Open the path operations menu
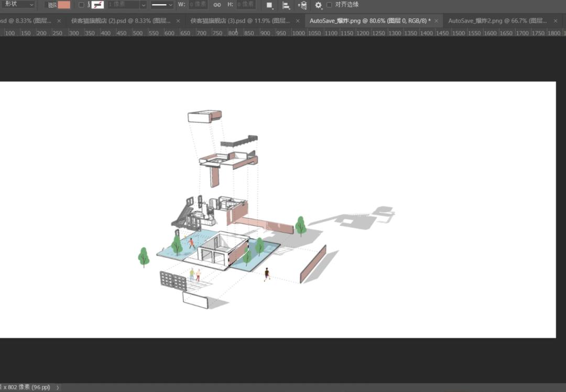The width and height of the screenshot is (566, 392). coord(270,5)
